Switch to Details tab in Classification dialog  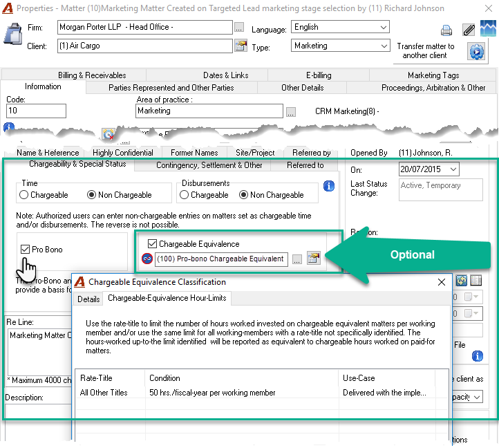pyautogui.click(x=88, y=299)
